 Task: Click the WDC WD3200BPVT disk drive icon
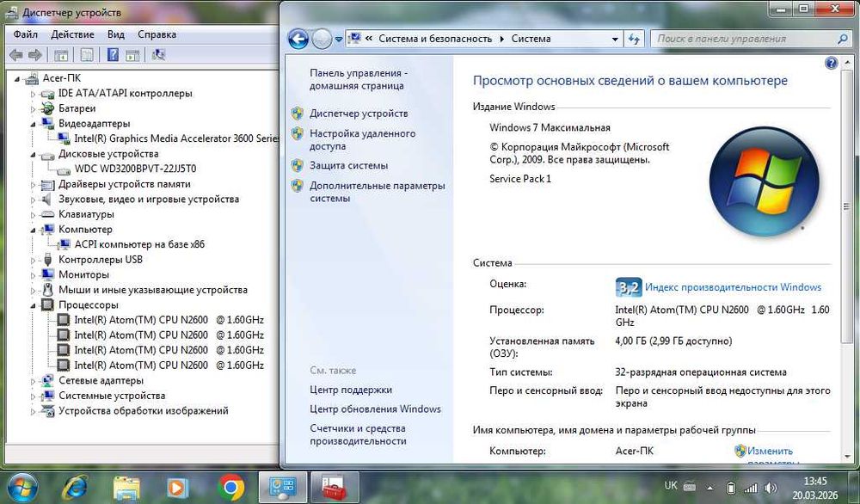point(64,169)
